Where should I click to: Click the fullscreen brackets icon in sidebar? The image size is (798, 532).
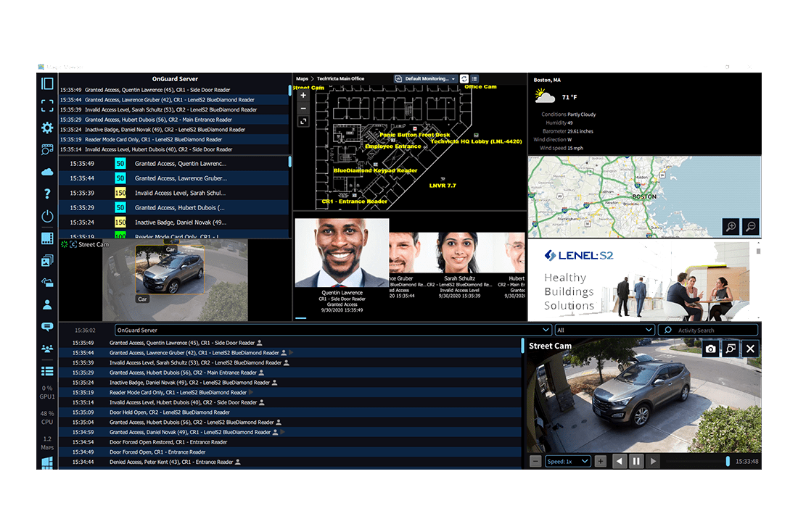(x=47, y=106)
